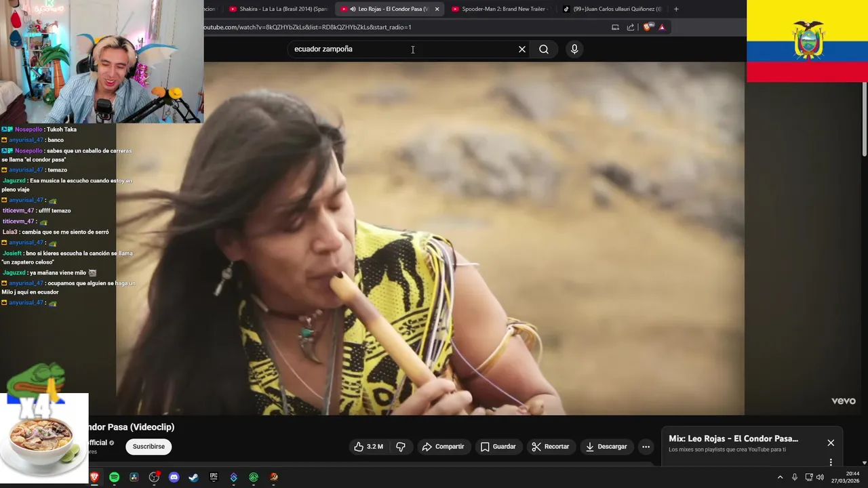Click the magnifier search button
The image size is (868, 488).
coord(544,49)
